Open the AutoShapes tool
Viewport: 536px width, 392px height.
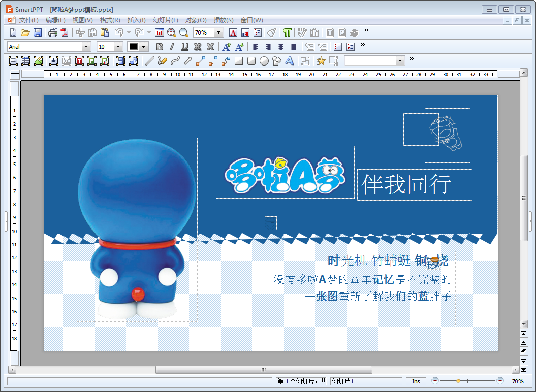[276, 61]
